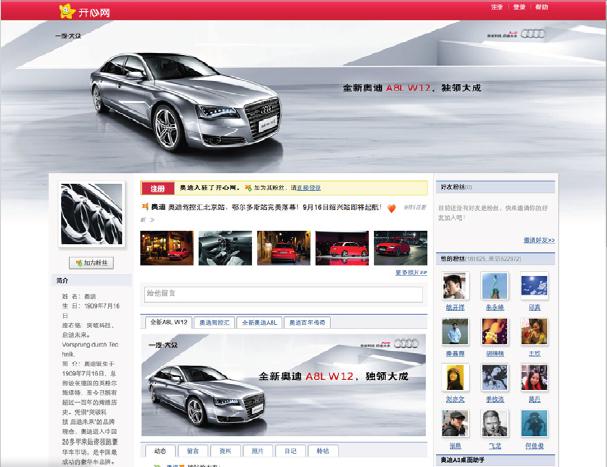Screen dimensions: 607x467
Task: Open 帮助 in the top red bar
Action: coord(542,7)
